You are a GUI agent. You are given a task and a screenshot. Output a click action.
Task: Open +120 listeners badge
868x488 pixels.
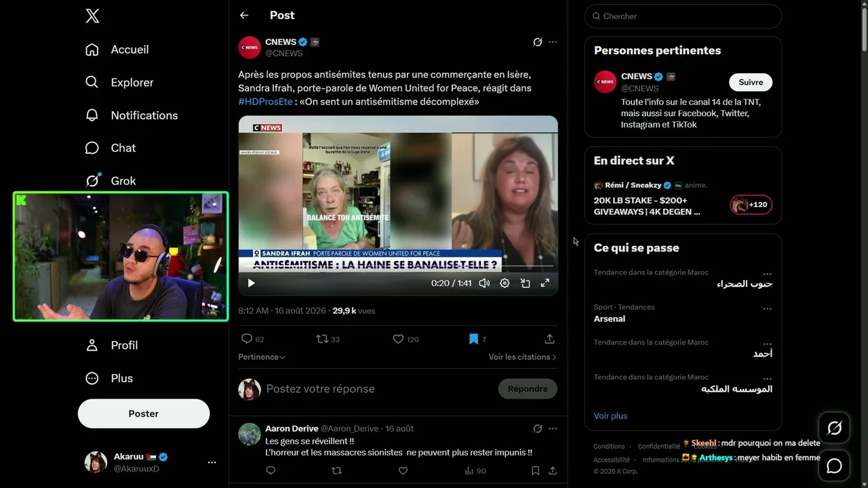click(751, 205)
